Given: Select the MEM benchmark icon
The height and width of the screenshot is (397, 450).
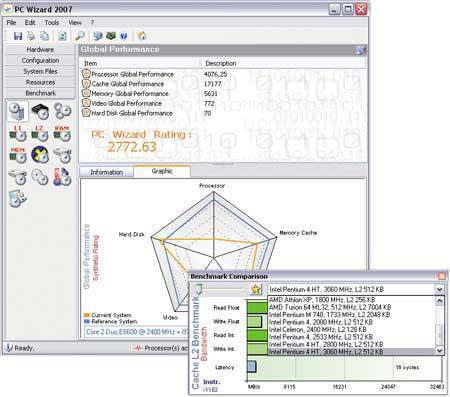Looking at the screenshot, I should click(x=18, y=155).
